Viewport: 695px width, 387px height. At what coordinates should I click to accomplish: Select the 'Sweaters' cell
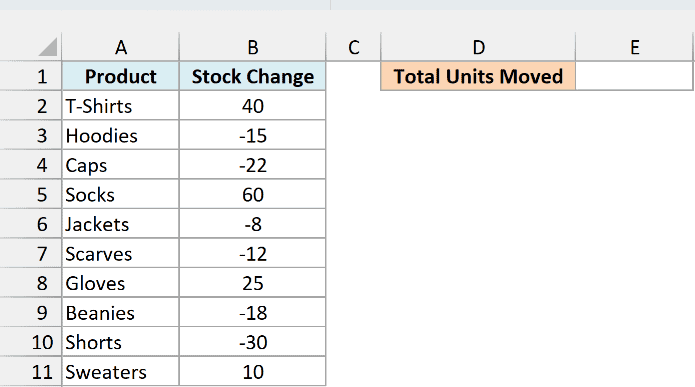(121, 371)
